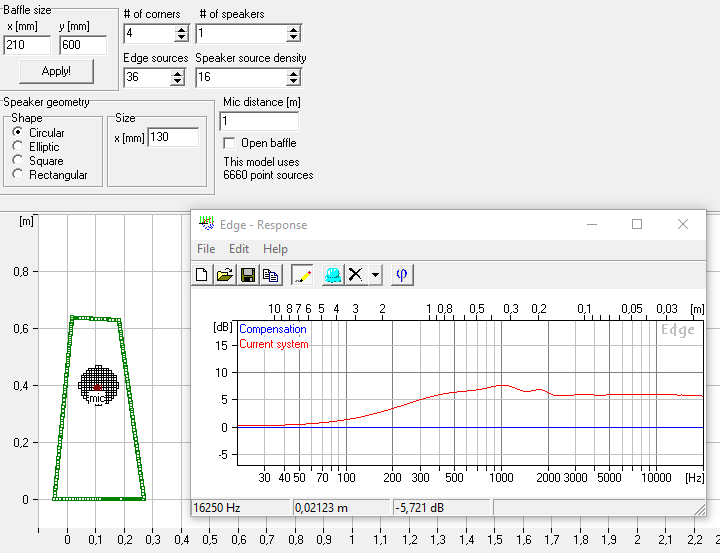Click the Current system legend label
Viewport: 720px width, 553px height.
274,344
